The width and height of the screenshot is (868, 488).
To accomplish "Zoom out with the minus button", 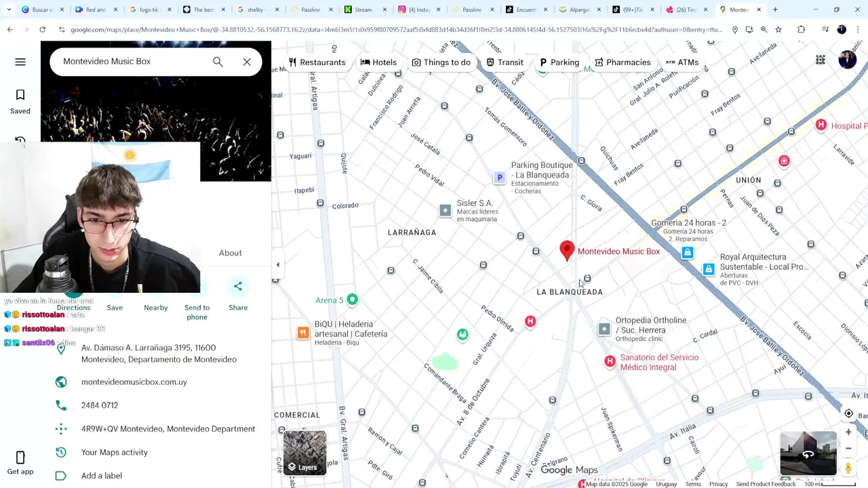I will (x=848, y=449).
